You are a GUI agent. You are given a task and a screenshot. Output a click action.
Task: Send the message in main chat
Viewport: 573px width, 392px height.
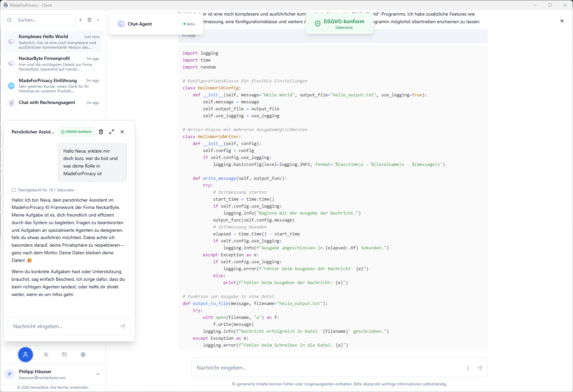[480, 368]
